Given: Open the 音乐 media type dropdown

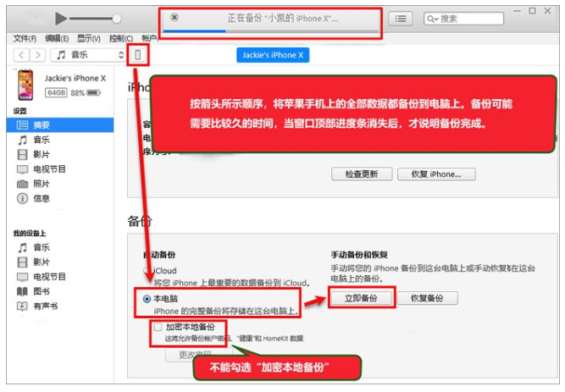Looking at the screenshot, I should pyautogui.click(x=88, y=55).
